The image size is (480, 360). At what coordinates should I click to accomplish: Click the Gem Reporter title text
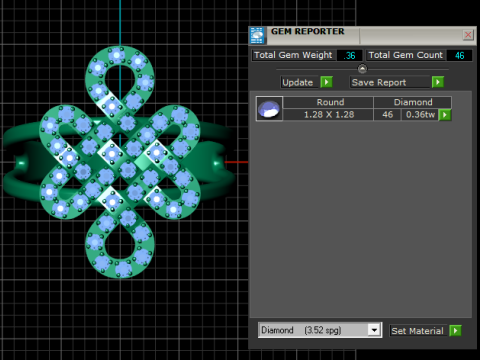(x=307, y=32)
